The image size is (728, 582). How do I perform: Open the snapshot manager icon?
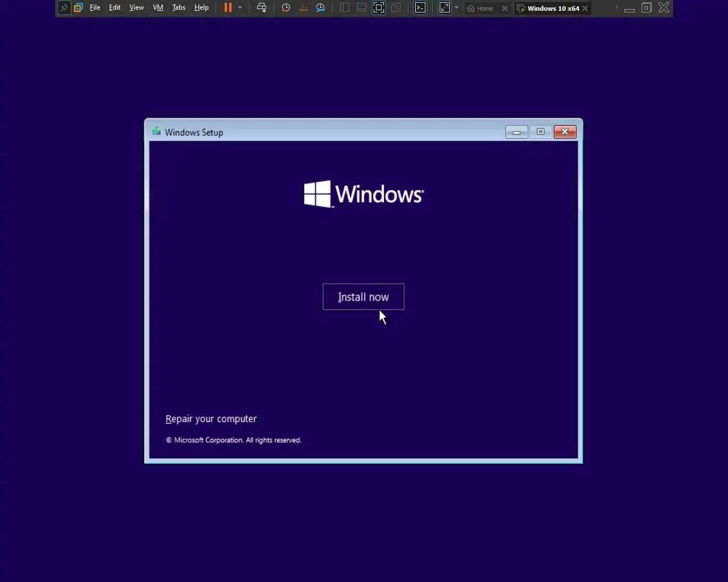click(320, 8)
